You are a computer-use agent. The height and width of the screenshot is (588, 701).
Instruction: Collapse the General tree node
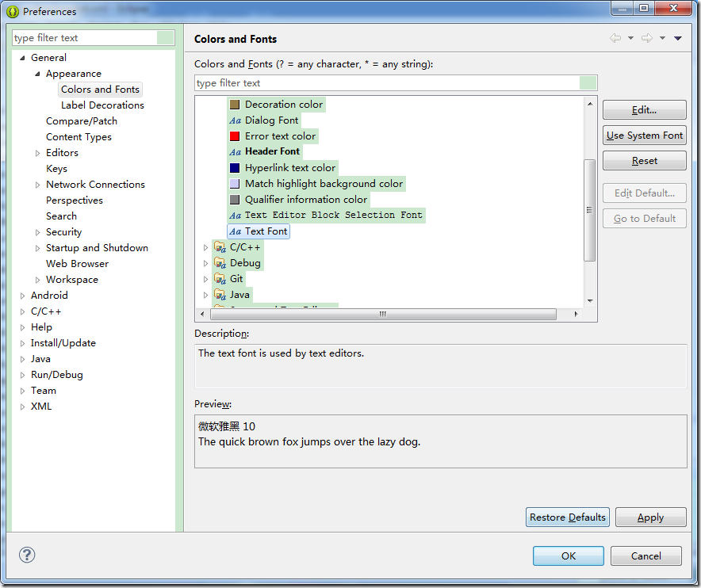[x=22, y=58]
